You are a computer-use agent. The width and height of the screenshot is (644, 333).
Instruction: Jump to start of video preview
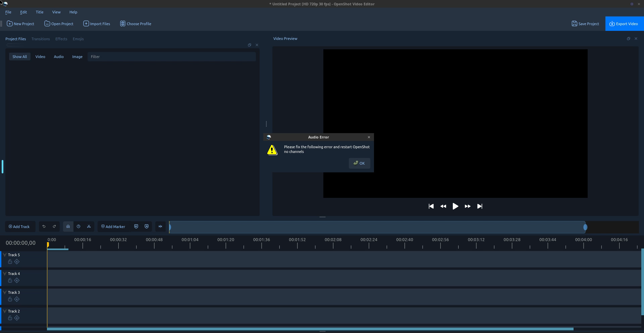tap(431, 207)
